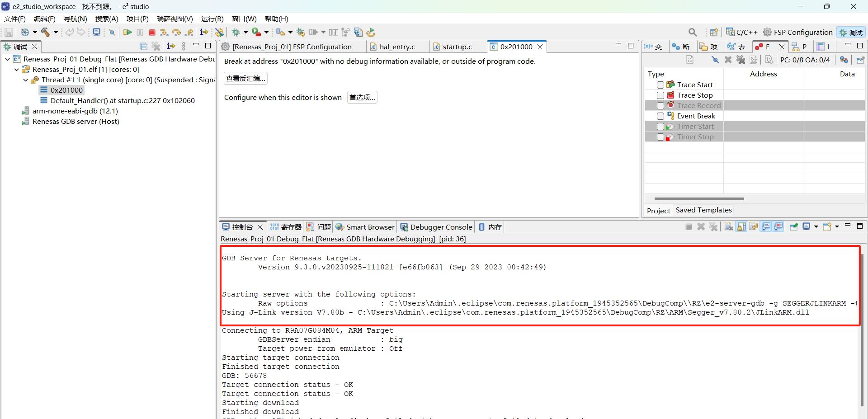Open the Debug view's three-dot menu
This screenshot has height=419, width=868.
184,46
